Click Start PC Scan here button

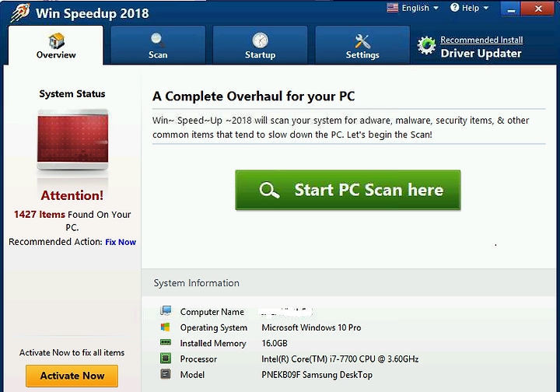point(348,190)
